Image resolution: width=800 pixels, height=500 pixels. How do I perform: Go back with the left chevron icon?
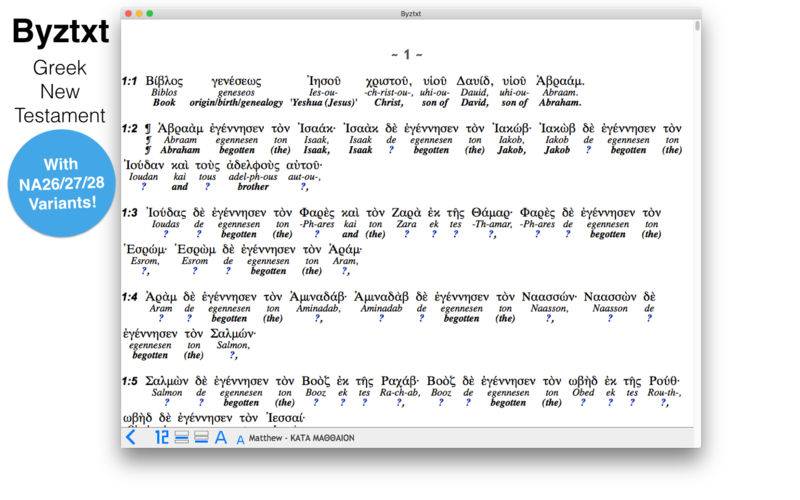pos(131,437)
